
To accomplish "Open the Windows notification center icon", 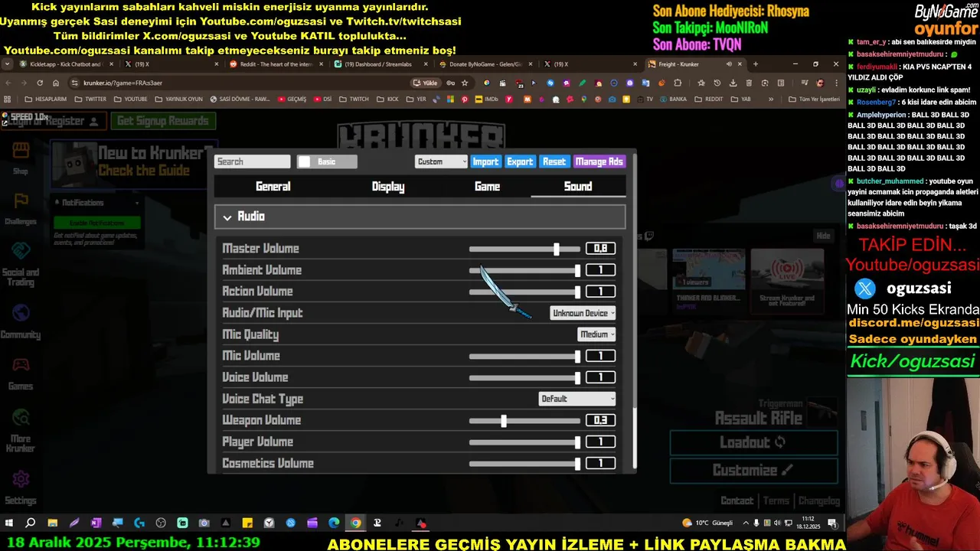I will (x=832, y=523).
